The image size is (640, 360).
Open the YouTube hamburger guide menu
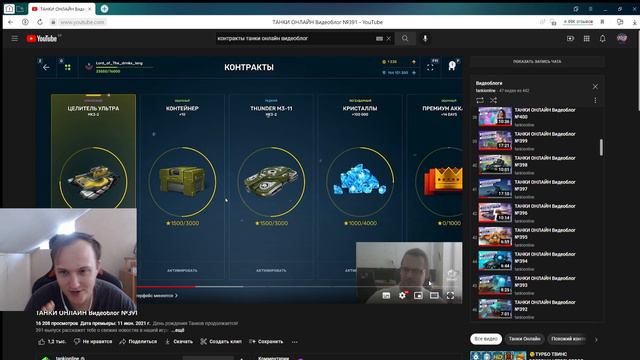(15, 38)
